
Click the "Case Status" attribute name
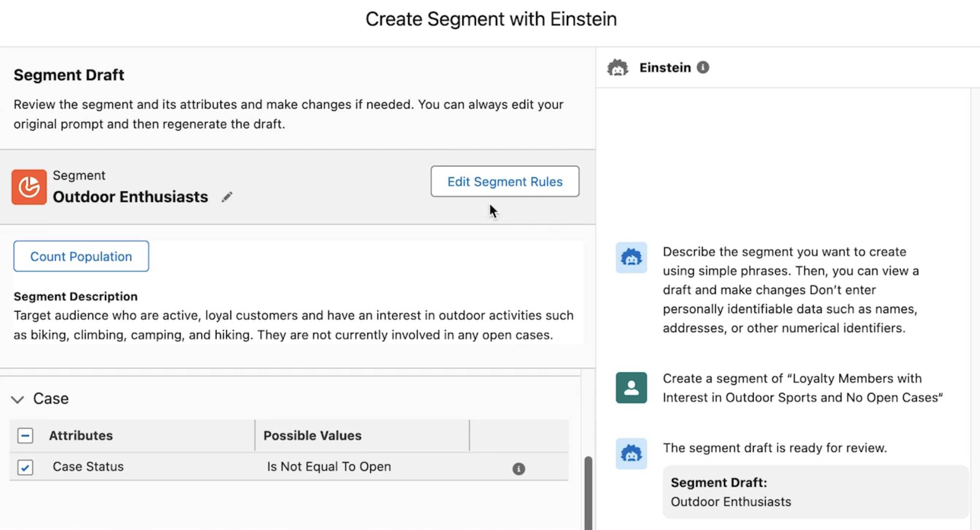(88, 466)
